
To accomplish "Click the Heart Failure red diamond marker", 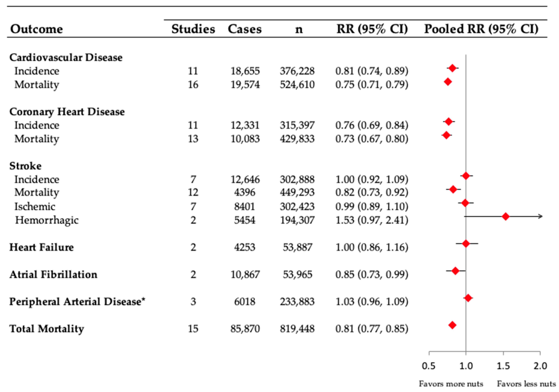I will 466,243.
